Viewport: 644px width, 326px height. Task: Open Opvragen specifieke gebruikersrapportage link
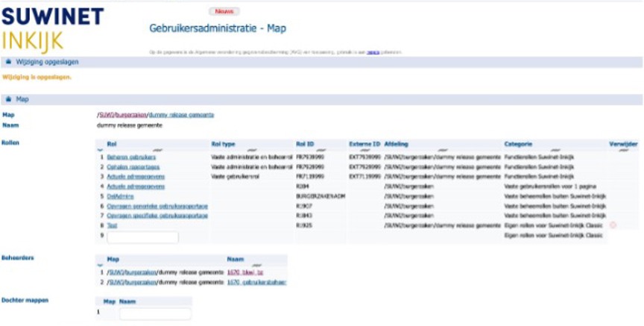(x=157, y=215)
